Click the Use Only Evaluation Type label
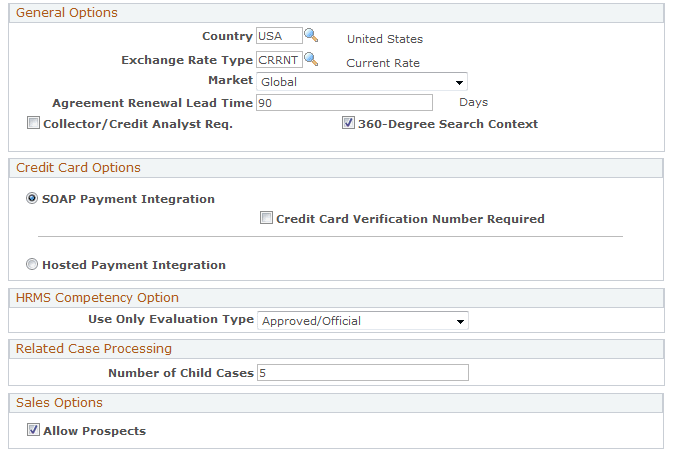678x461 pixels. tap(171, 319)
